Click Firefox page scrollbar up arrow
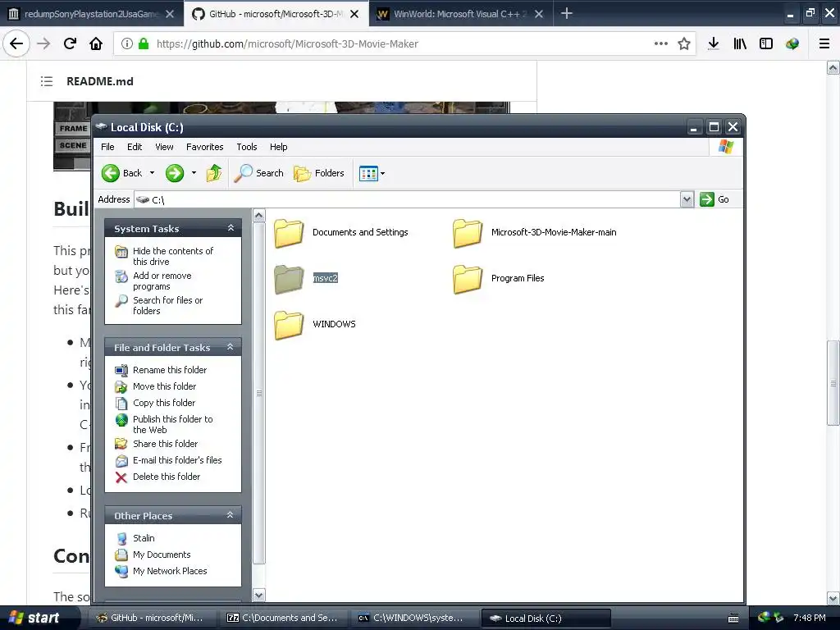This screenshot has height=630, width=840. click(833, 67)
